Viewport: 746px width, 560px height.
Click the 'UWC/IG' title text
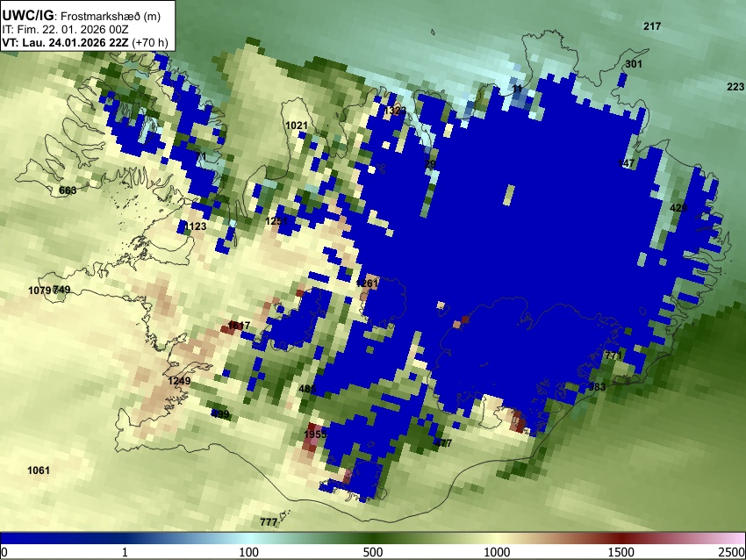pyautogui.click(x=27, y=15)
